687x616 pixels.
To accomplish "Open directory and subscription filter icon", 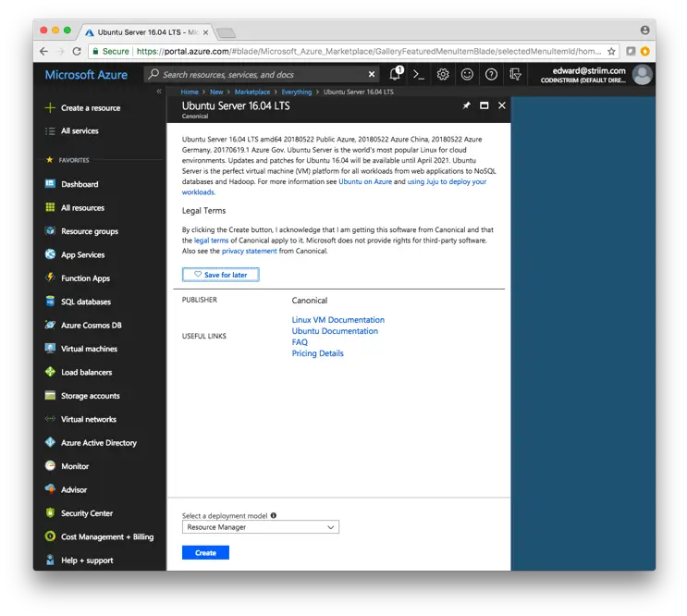I will click(x=516, y=74).
